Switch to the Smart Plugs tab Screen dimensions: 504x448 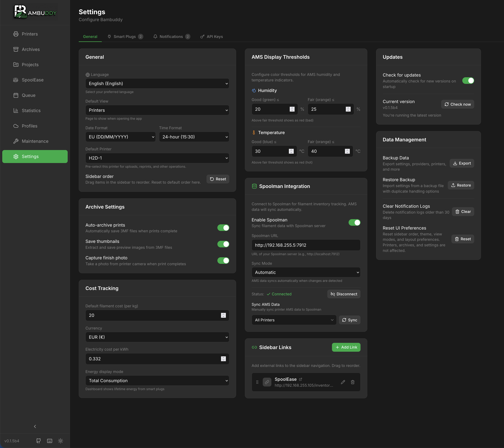tap(125, 37)
